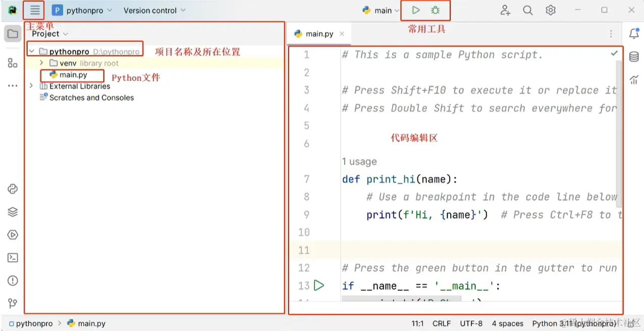Toggle the Project tool window folder icon
The height and width of the screenshot is (331, 644).
click(13, 34)
